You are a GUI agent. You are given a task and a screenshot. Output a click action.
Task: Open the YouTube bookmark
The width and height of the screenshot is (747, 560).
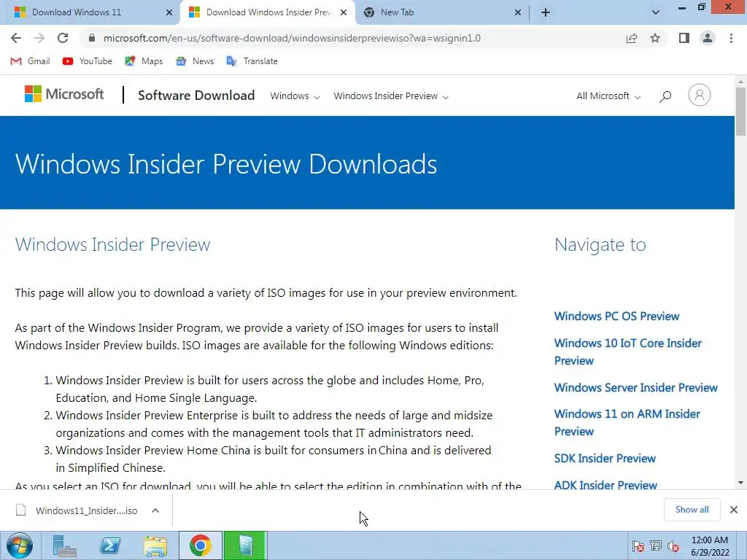pos(88,61)
